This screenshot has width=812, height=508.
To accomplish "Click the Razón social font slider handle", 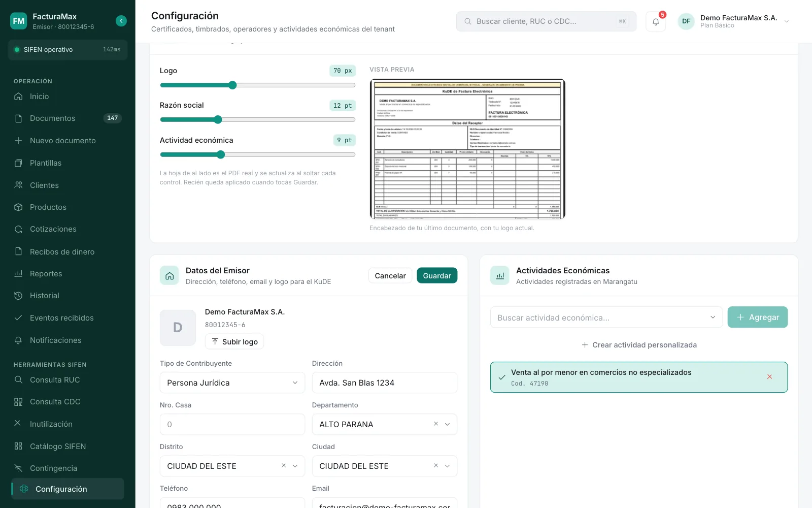I will point(218,120).
